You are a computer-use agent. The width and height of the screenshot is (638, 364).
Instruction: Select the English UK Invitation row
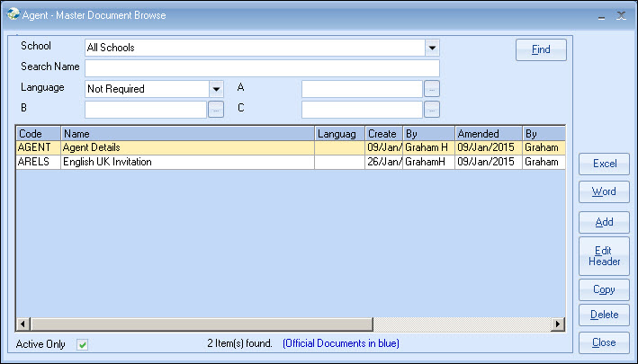187,163
